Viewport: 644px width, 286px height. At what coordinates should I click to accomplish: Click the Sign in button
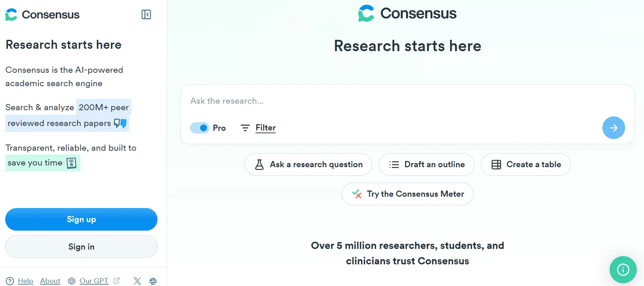click(x=81, y=247)
